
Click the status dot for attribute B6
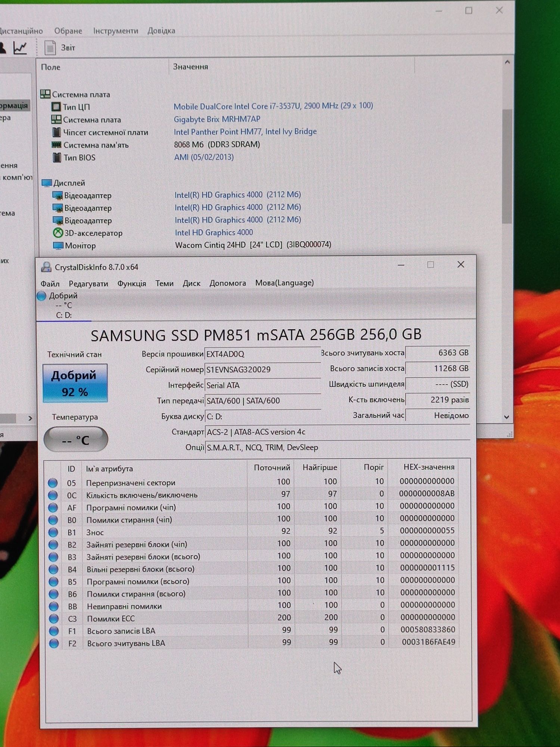(54, 594)
